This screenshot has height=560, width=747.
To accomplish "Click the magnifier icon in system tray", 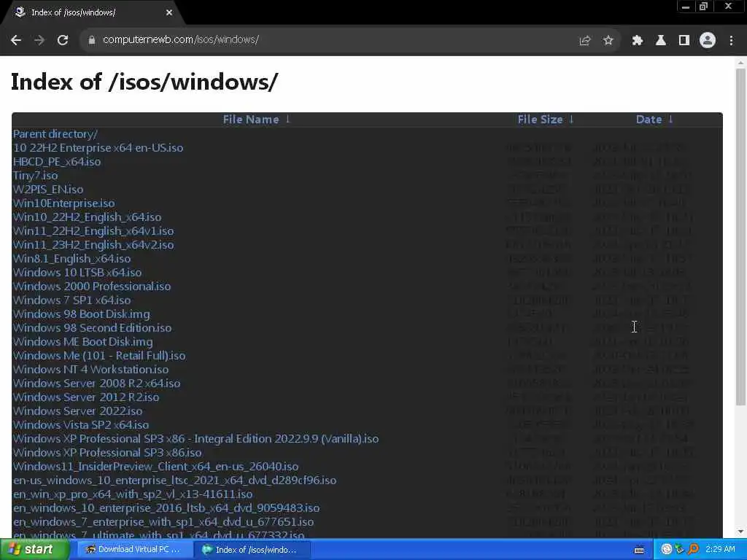I will (x=693, y=550).
